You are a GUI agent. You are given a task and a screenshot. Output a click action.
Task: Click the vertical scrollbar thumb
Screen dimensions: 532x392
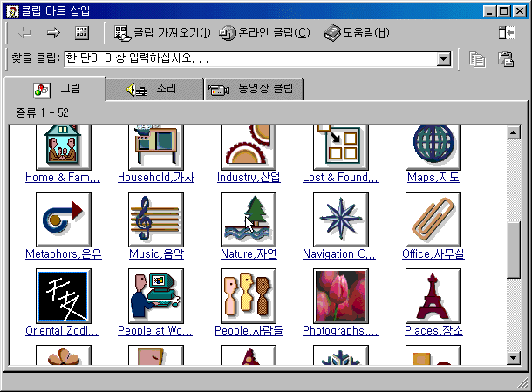coord(514,250)
